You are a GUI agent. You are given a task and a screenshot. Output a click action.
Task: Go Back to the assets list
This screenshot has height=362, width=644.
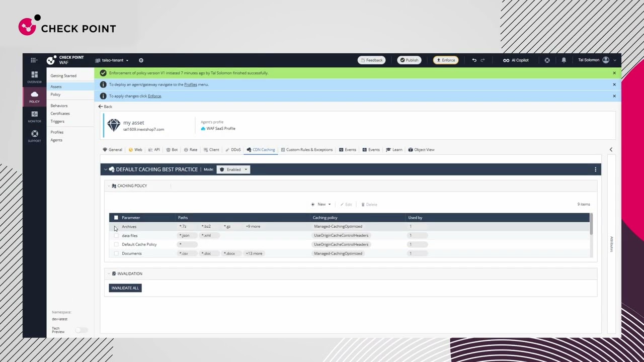point(105,107)
